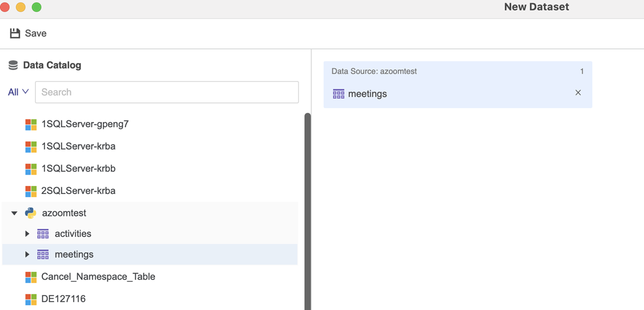Click the Data Catalog database icon
644x310 pixels.
13,66
